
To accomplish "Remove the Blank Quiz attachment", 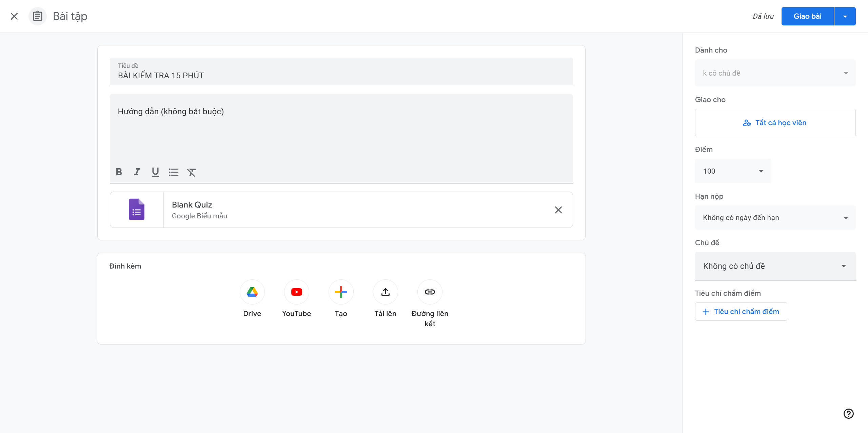I will [558, 210].
